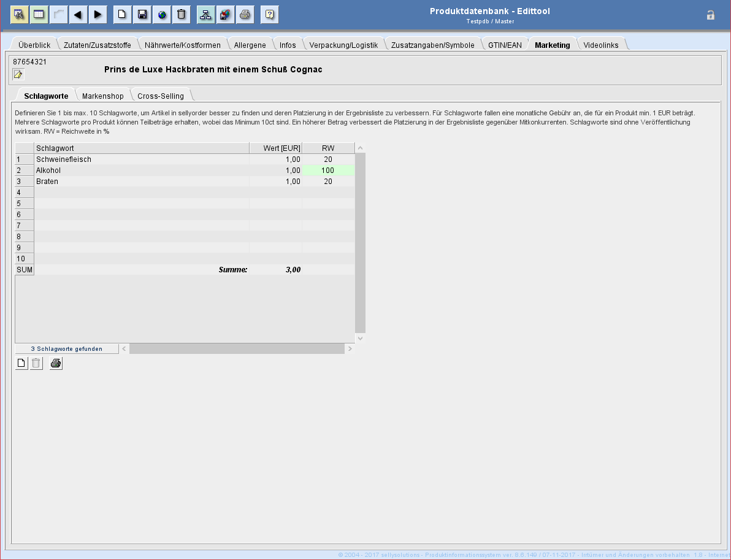Image resolution: width=731 pixels, height=560 pixels.
Task: Click the 1,00 value in the Schweinefleisch row
Action: point(275,159)
